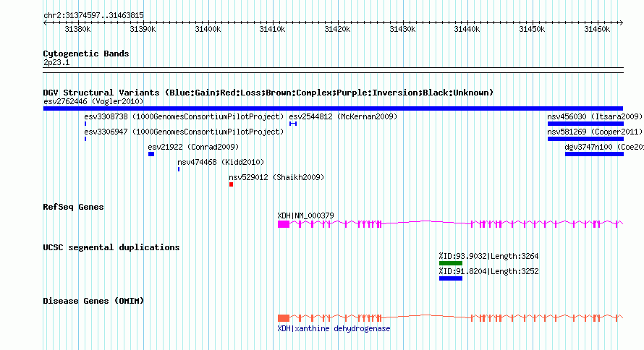The image size is (644, 350).
Task: Select the blue segmental duplication bar
Action: click(451, 278)
